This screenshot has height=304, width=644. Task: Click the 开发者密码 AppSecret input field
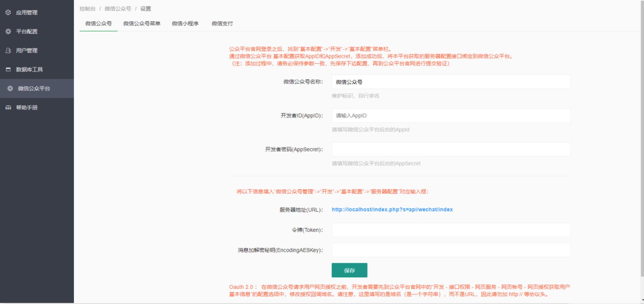451,149
